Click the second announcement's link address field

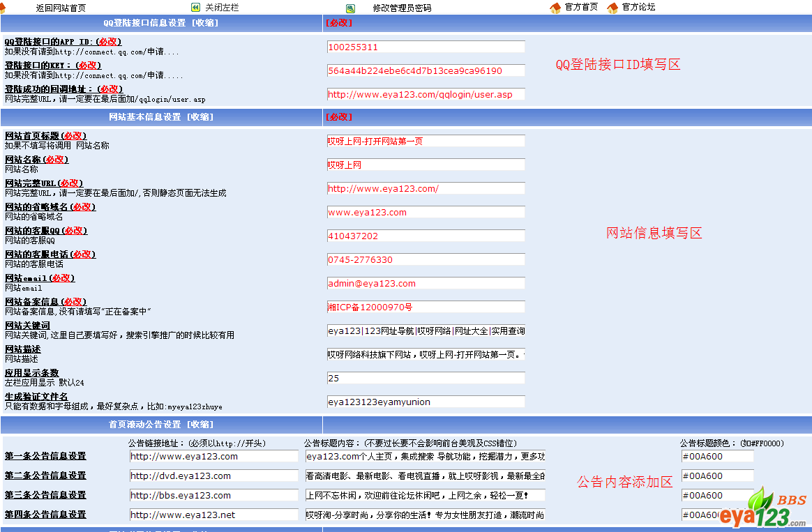213,476
